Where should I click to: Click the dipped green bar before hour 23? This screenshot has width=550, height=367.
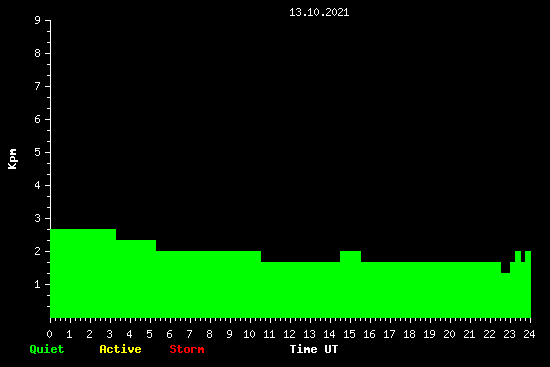tap(505, 295)
